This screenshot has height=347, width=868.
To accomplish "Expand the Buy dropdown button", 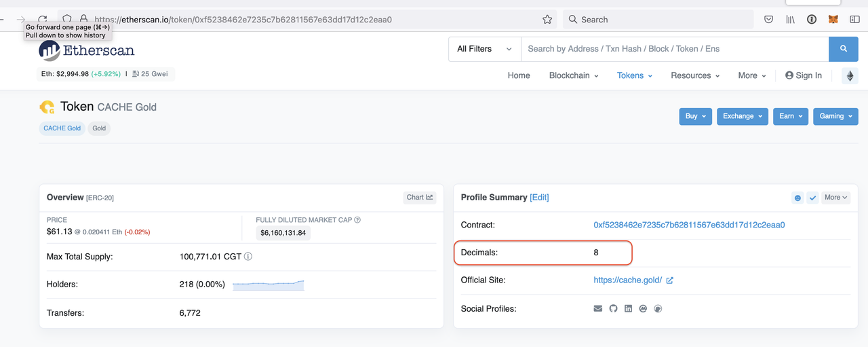I will click(x=695, y=116).
